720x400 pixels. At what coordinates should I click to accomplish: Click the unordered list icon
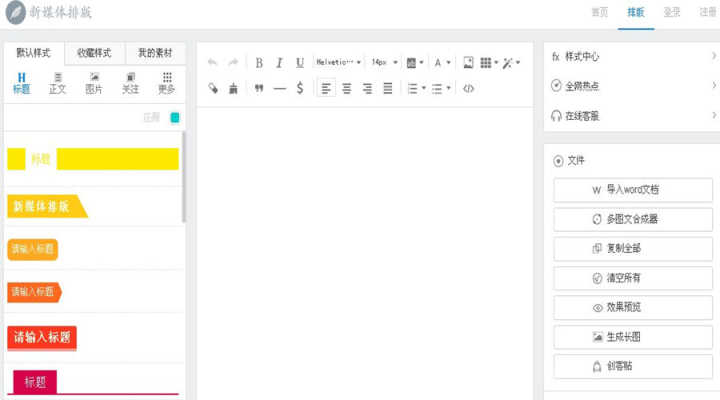pos(437,88)
